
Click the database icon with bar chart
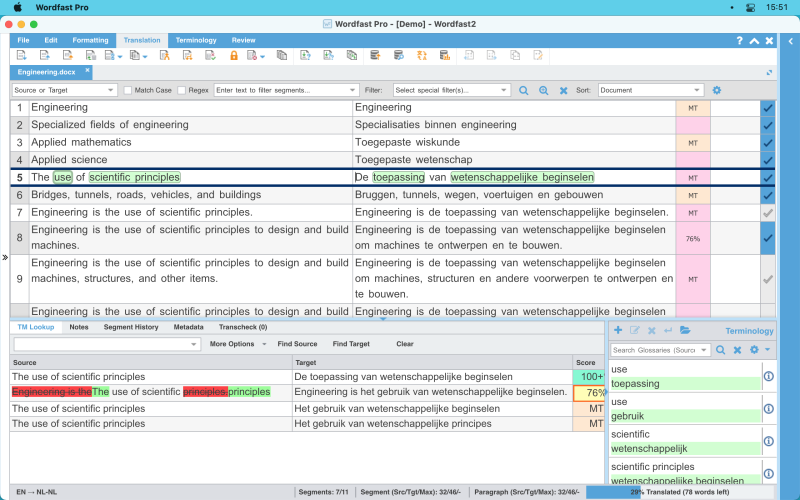click(445, 56)
